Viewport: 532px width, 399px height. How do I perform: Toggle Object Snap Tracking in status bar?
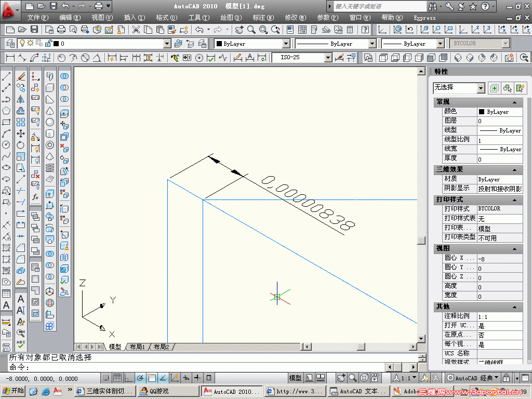(163, 378)
